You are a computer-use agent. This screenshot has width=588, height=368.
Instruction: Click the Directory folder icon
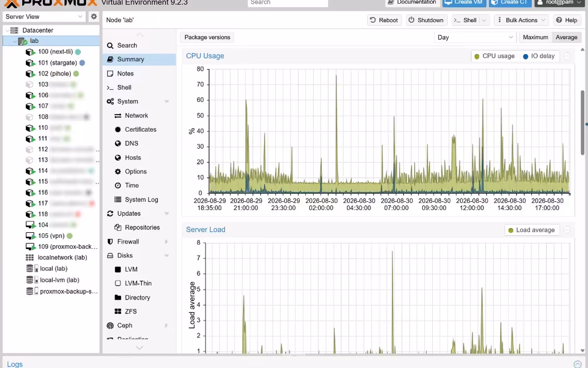click(x=117, y=298)
